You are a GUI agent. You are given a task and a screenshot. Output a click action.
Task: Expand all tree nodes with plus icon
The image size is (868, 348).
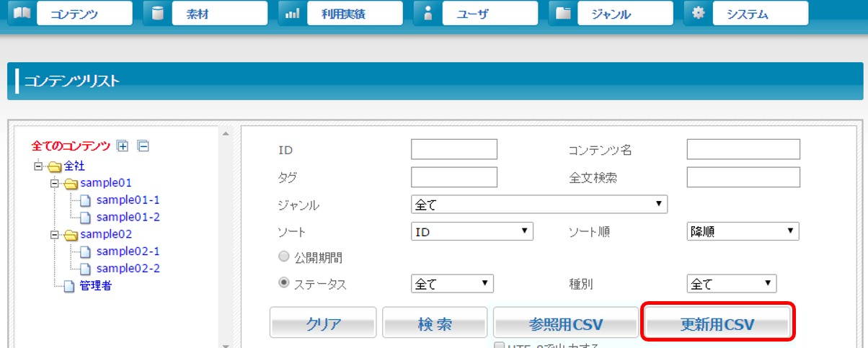click(x=123, y=146)
